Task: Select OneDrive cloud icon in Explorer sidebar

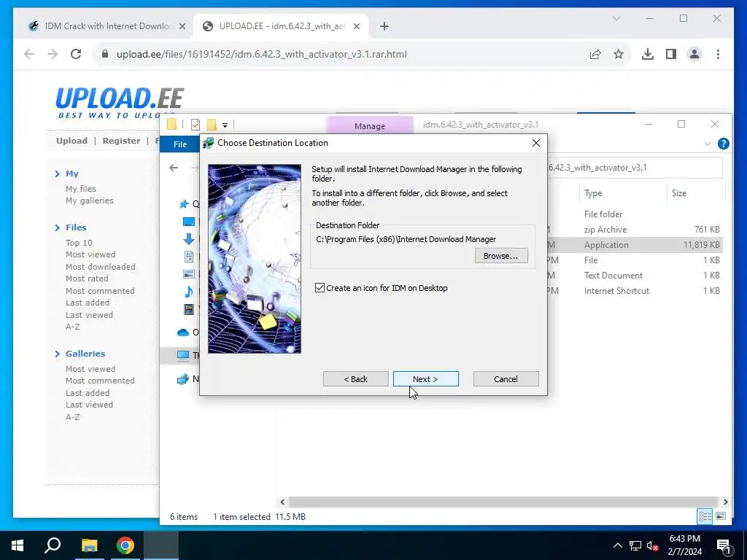Action: [x=183, y=332]
